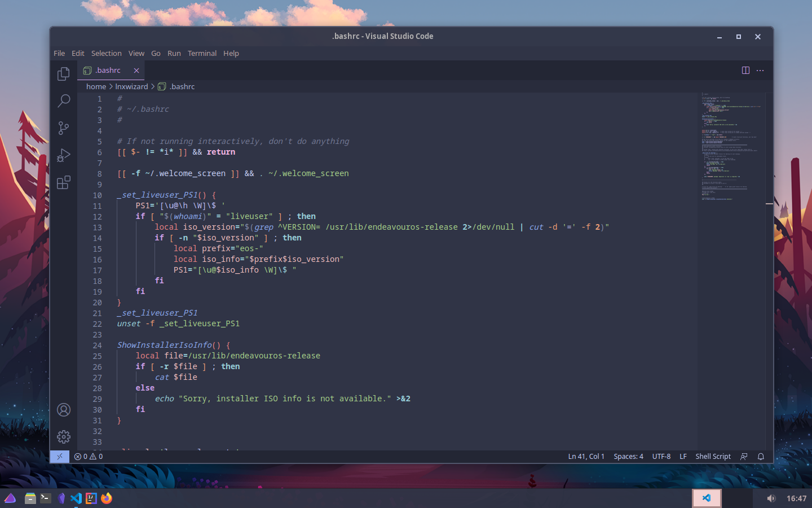Click the "whoami" command on line 12
This screenshot has height=508, width=812.
[x=188, y=216]
